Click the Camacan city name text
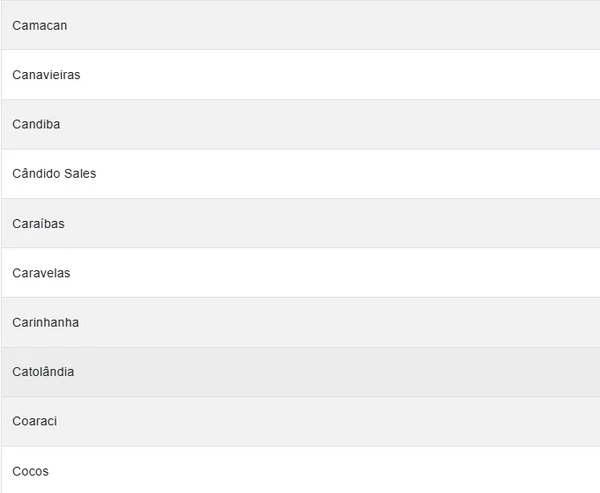Screen dimensions: 600x493 40,25
